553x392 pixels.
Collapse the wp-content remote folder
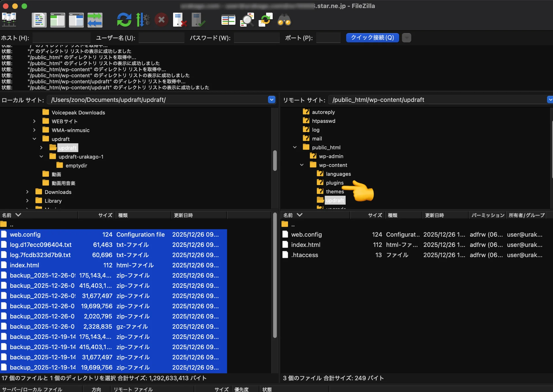tap(302, 165)
